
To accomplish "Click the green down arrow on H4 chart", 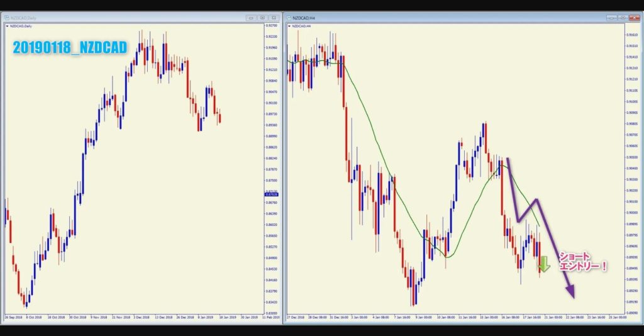I will (544, 265).
